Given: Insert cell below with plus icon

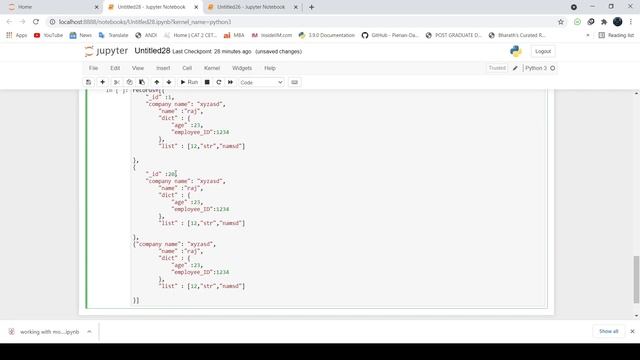Looking at the screenshot, I should [x=102, y=82].
